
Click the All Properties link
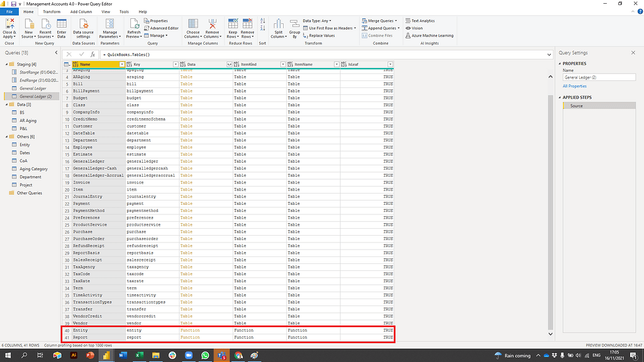pos(574,86)
